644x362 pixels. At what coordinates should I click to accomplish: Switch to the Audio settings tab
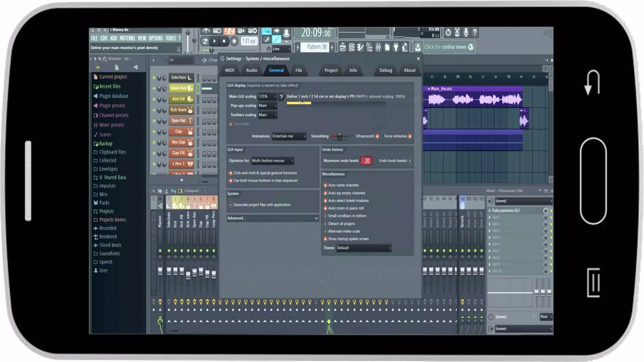[x=251, y=70]
